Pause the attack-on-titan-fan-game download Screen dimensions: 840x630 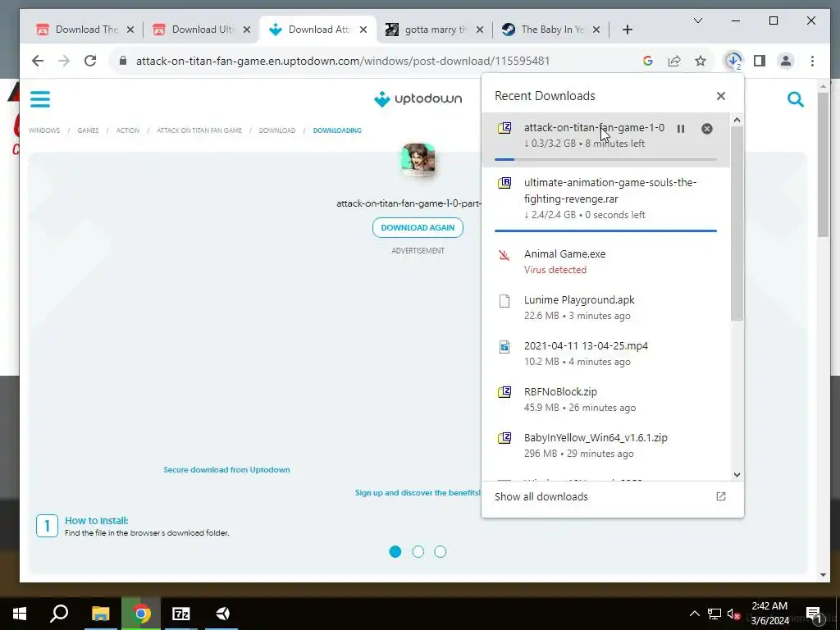[680, 129]
